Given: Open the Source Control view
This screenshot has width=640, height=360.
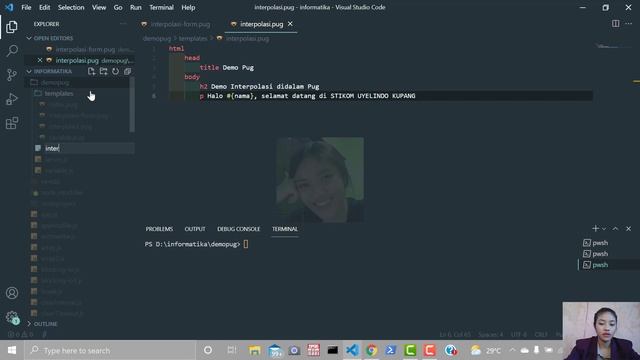Looking at the screenshot, I should tap(12, 75).
